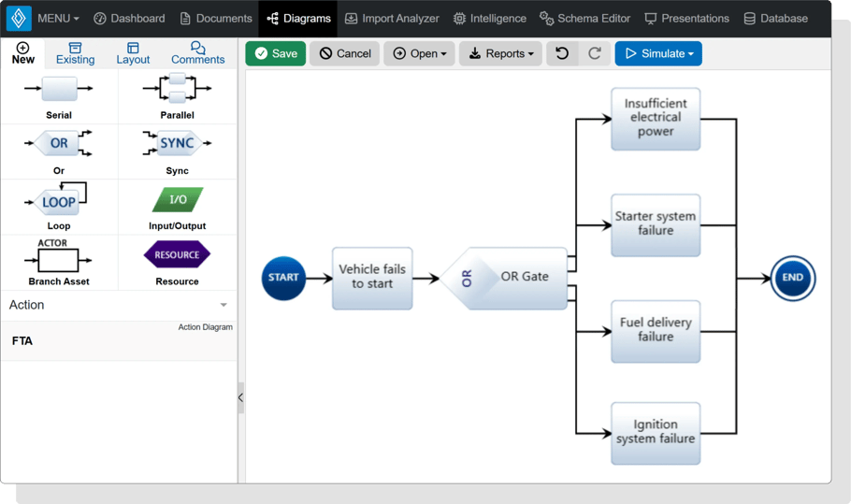Open the Database view
The width and height of the screenshot is (851, 504).
pos(775,19)
